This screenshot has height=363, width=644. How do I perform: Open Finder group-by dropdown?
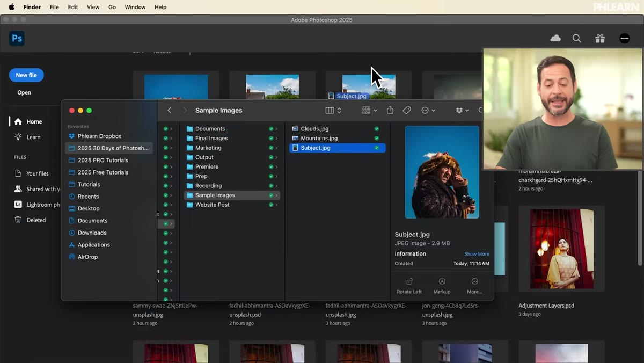pyautogui.click(x=369, y=110)
